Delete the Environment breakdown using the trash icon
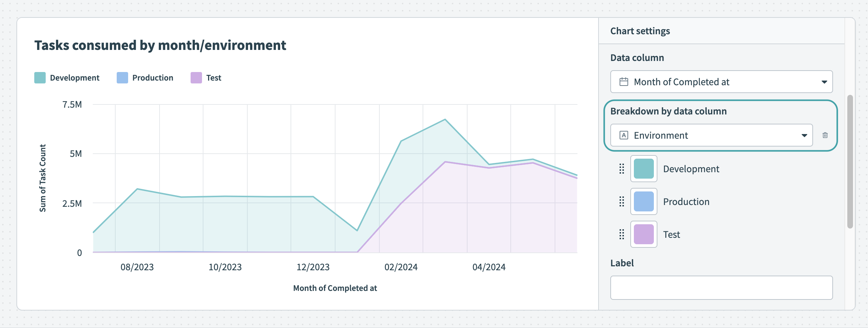The image size is (868, 328). tap(825, 135)
